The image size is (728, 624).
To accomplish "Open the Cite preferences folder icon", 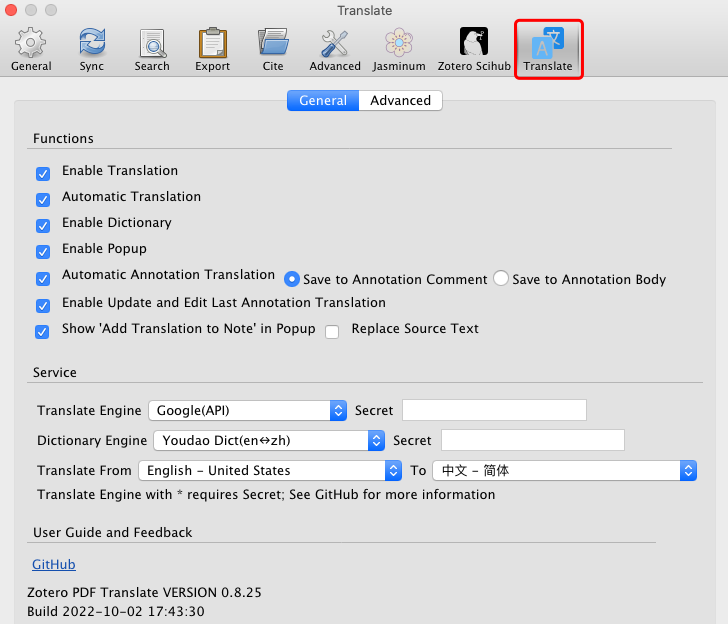I will (273, 49).
